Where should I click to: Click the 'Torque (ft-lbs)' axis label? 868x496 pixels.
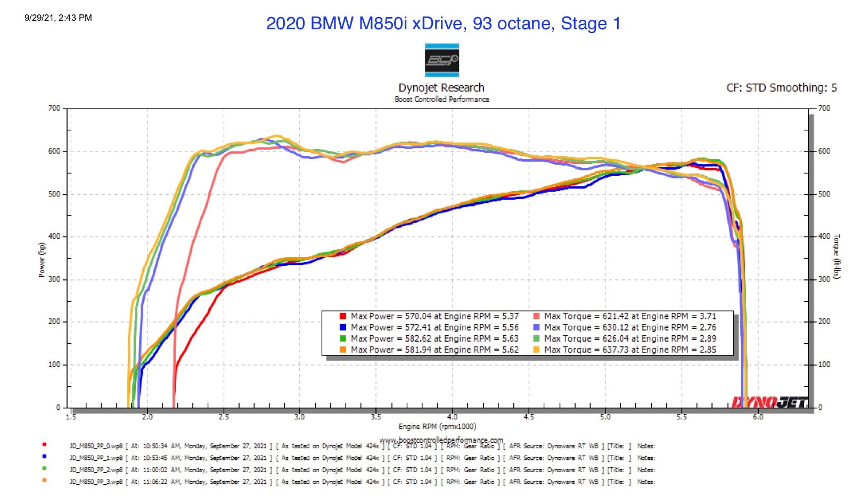837,256
